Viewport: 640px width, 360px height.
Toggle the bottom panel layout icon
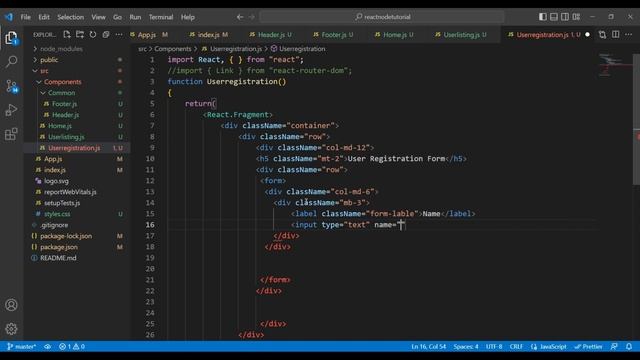click(554, 17)
